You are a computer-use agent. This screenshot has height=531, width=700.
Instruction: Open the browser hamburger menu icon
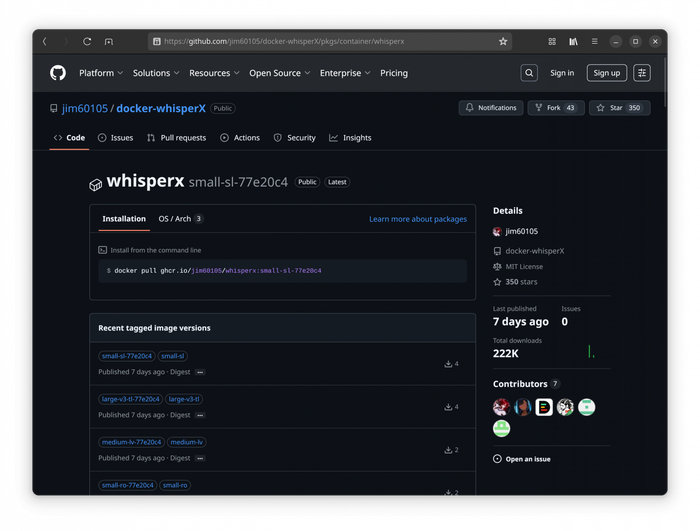tap(594, 42)
